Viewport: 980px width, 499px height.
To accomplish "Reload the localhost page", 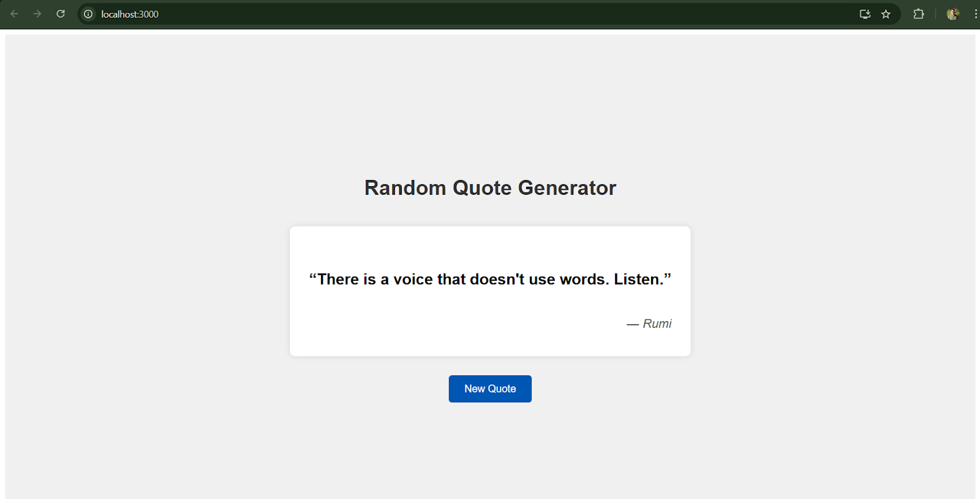I will click(x=61, y=14).
